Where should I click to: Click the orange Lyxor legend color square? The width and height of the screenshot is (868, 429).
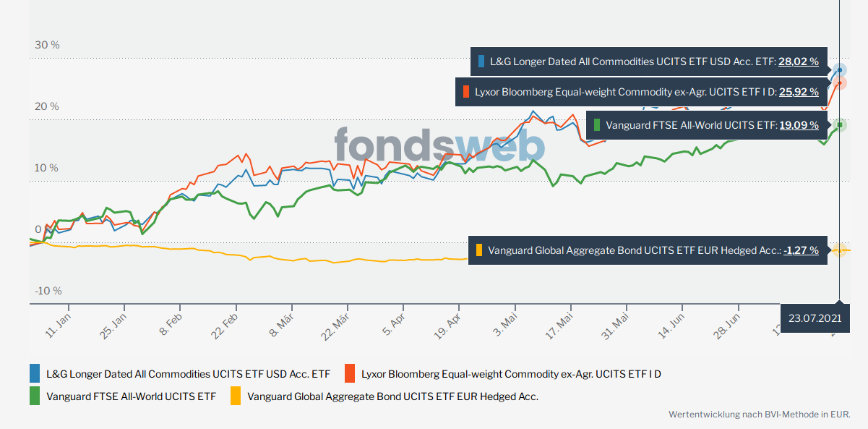350,373
